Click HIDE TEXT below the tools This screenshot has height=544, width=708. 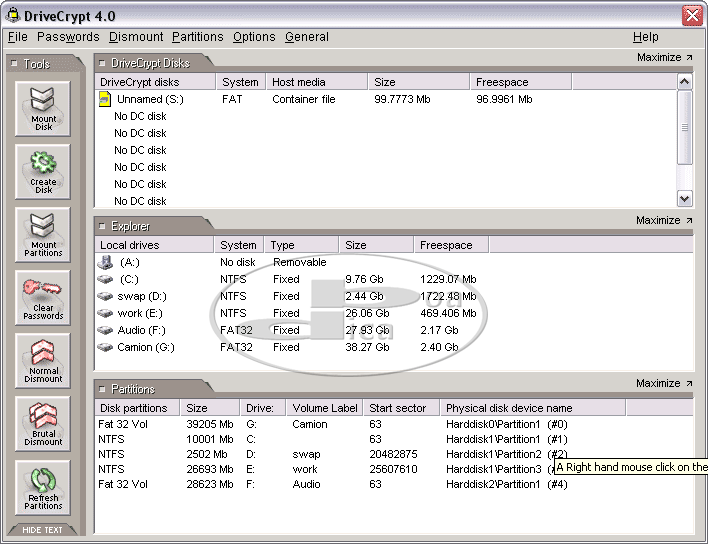point(43,530)
